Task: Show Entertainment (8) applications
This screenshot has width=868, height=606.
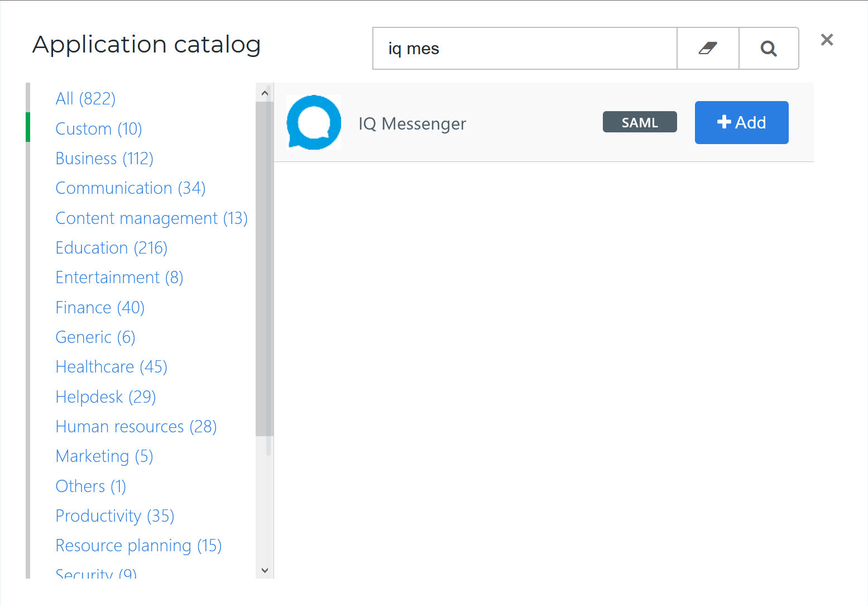Action: pyautogui.click(x=119, y=278)
